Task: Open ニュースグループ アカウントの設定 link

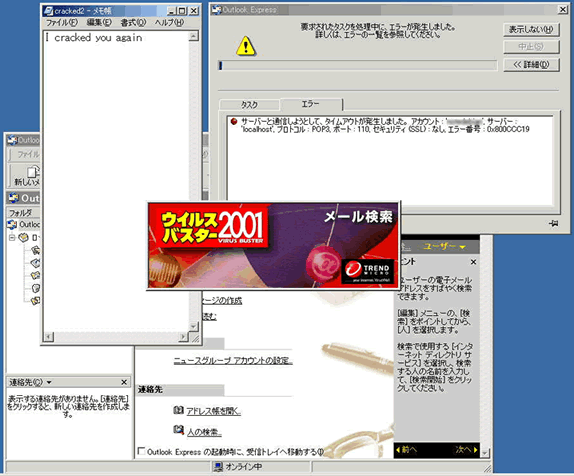Action: coord(233,361)
